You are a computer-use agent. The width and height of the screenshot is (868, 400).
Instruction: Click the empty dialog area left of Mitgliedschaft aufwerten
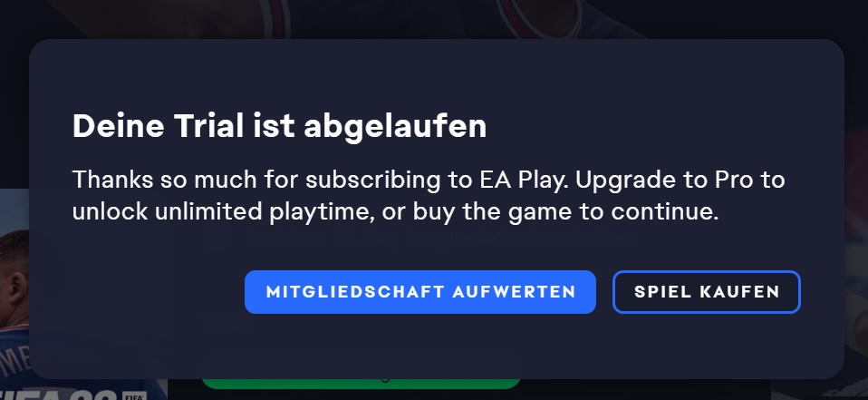click(139, 292)
